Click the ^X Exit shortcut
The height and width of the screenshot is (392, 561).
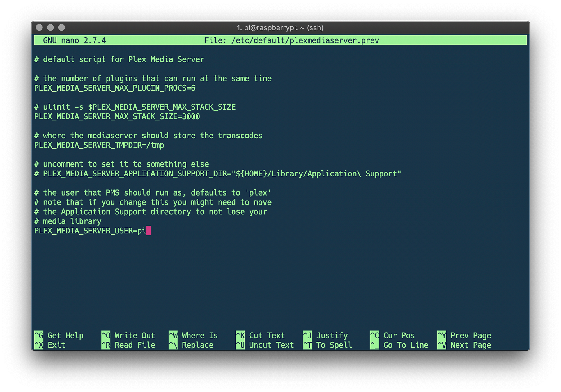pyautogui.click(x=50, y=345)
